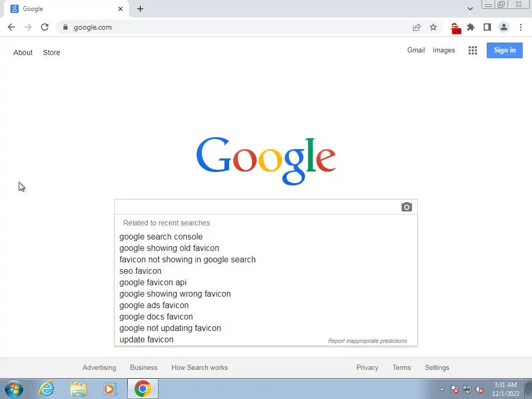Open the Google apps grid
The image size is (532, 399).
coord(473,50)
